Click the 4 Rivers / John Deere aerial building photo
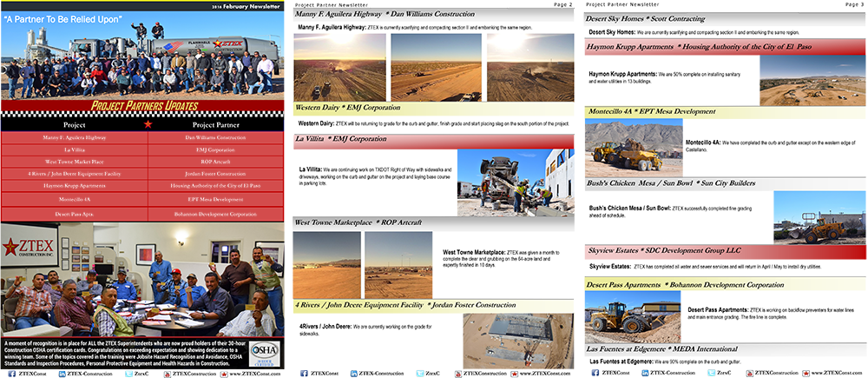 pyautogui.click(x=518, y=339)
